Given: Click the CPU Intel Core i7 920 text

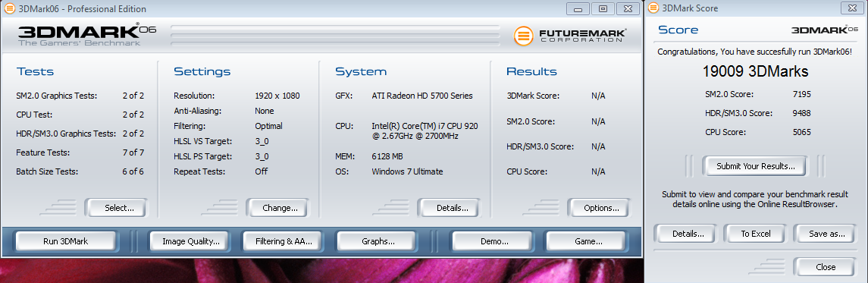Looking at the screenshot, I should 425,130.
